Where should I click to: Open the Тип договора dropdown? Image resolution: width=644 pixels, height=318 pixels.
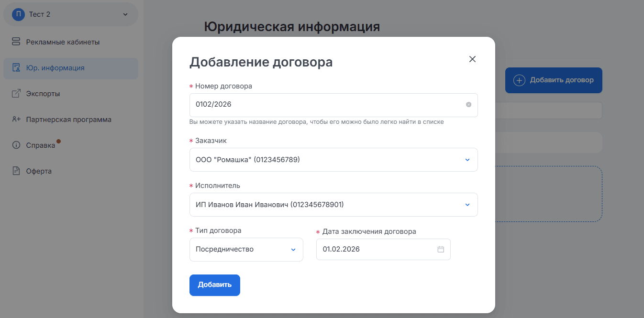(x=246, y=250)
